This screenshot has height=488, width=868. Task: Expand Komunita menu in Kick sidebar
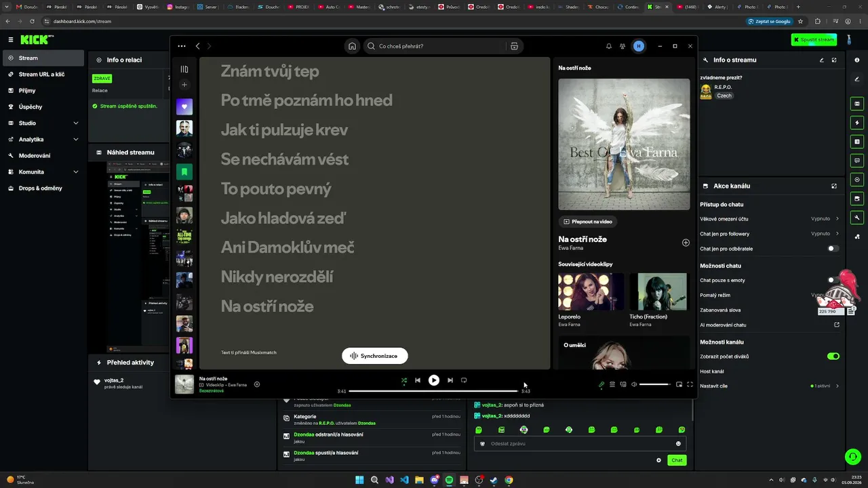43,171
